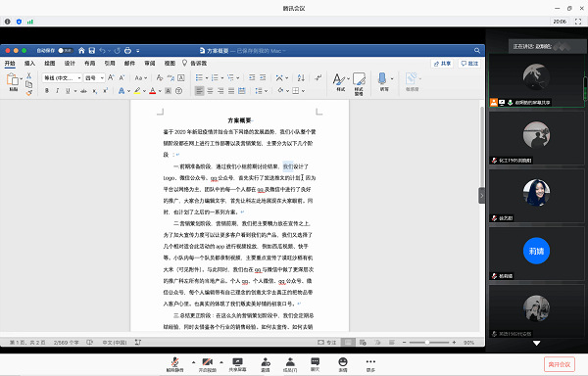The width and height of the screenshot is (588, 376).
Task: Open the font name dropdown
Action: (62, 78)
